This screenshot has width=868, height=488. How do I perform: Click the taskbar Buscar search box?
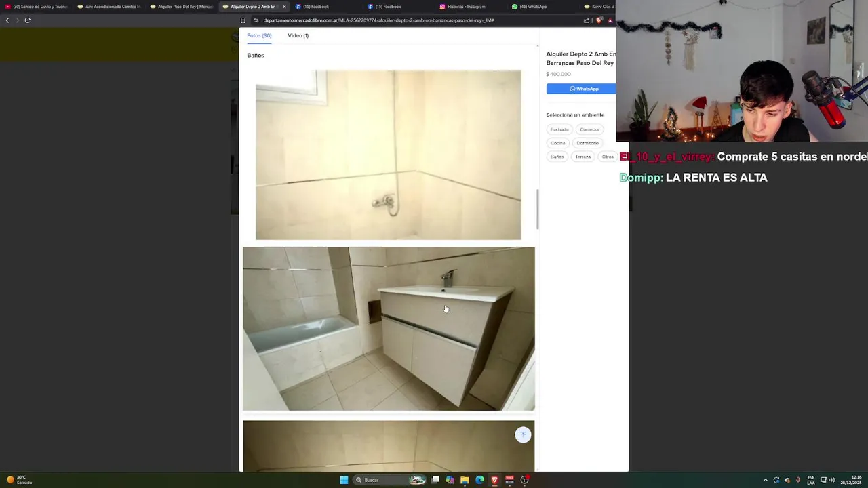click(x=389, y=480)
